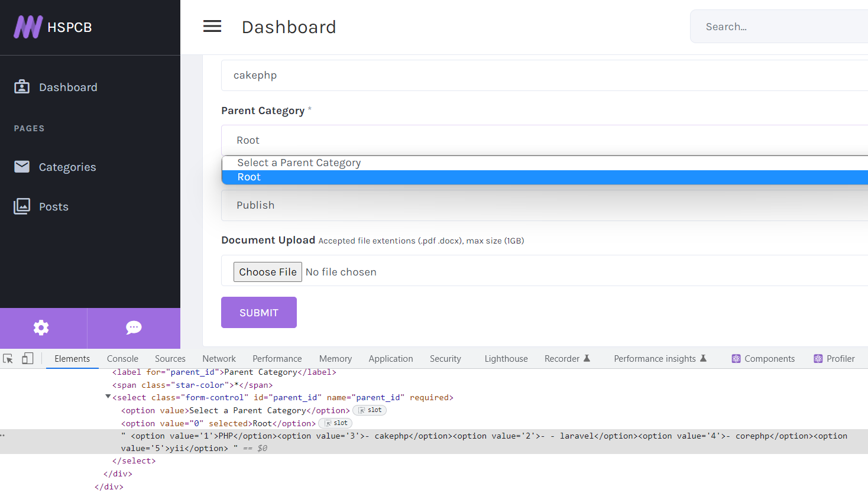Open the Publish status dropdown
The height and width of the screenshot is (493, 868).
point(545,205)
